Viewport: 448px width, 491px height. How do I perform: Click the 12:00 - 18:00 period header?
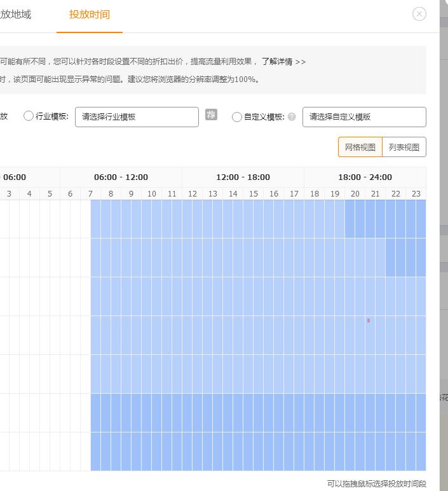click(x=243, y=177)
